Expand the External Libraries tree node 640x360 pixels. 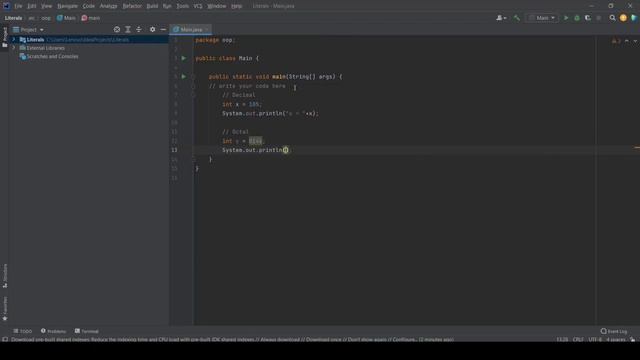pyautogui.click(x=14, y=48)
